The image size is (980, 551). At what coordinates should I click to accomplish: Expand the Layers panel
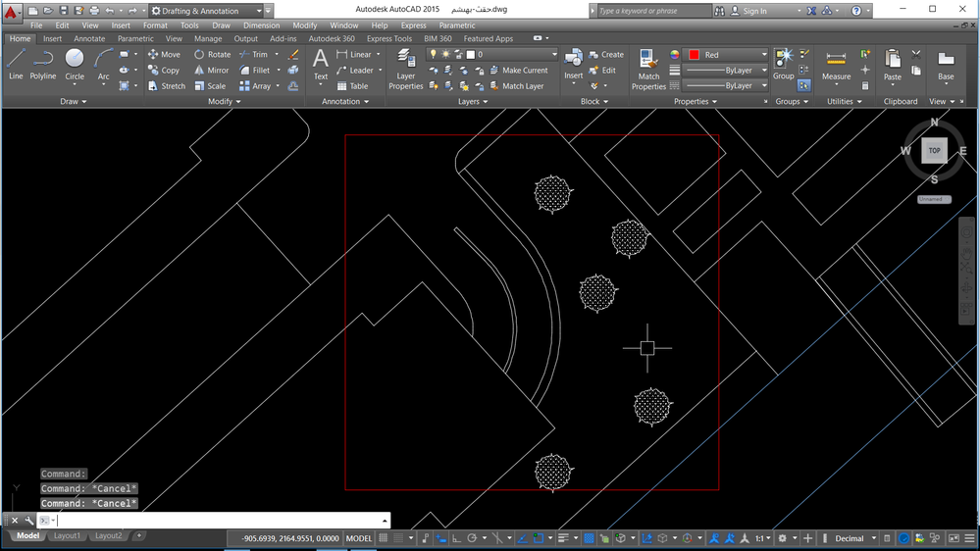[x=473, y=101]
